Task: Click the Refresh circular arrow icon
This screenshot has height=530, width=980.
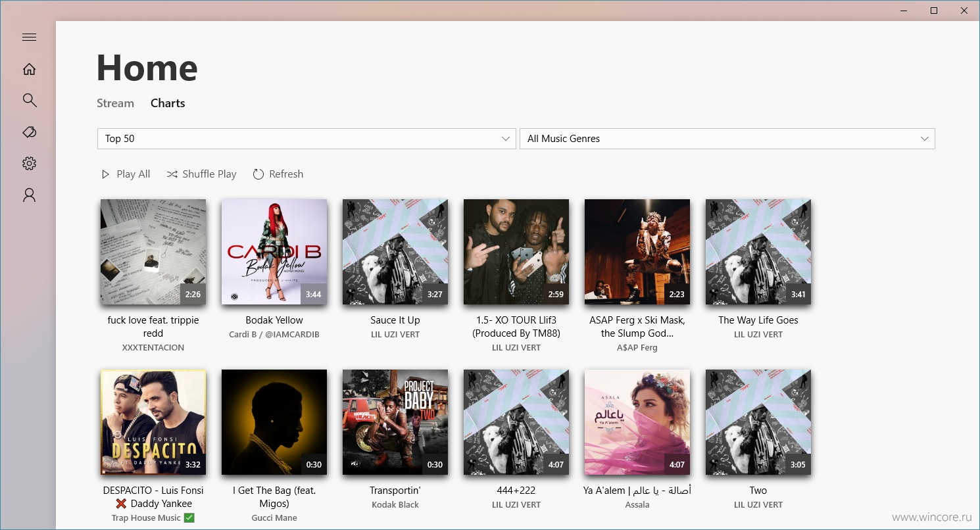Action: tap(258, 174)
